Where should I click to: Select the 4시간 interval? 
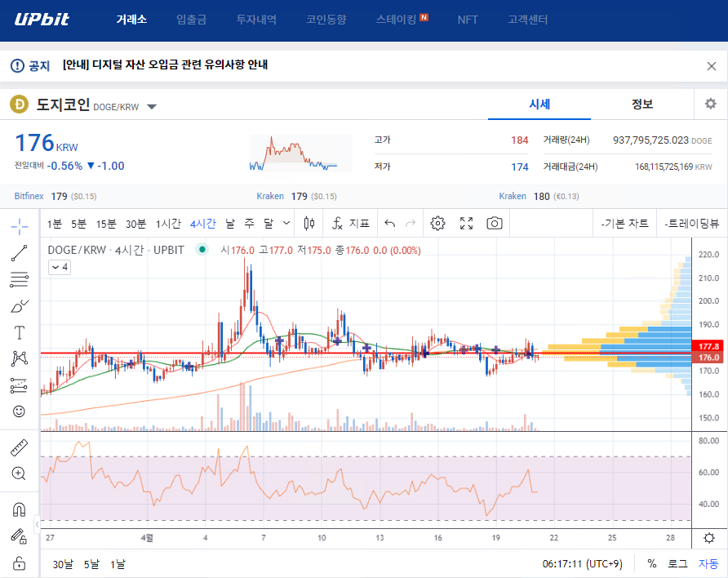pyautogui.click(x=203, y=224)
